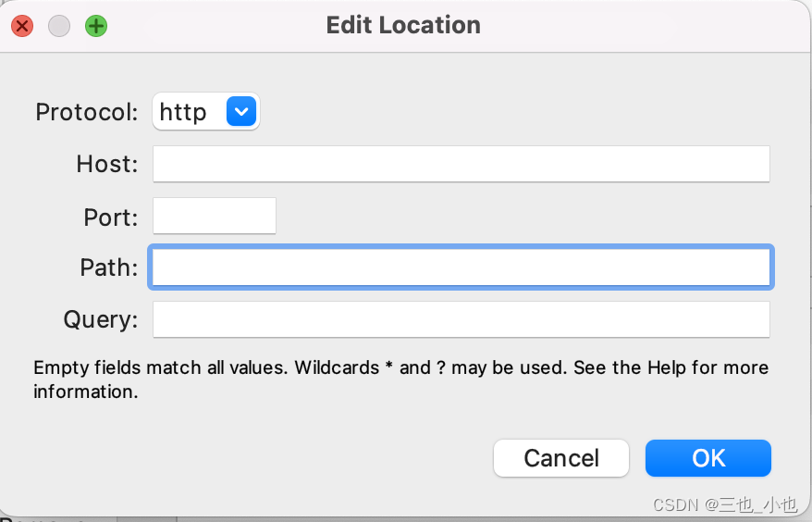Viewport: 812px width, 522px height.
Task: Click the Edit Location title bar text
Action: click(x=403, y=25)
